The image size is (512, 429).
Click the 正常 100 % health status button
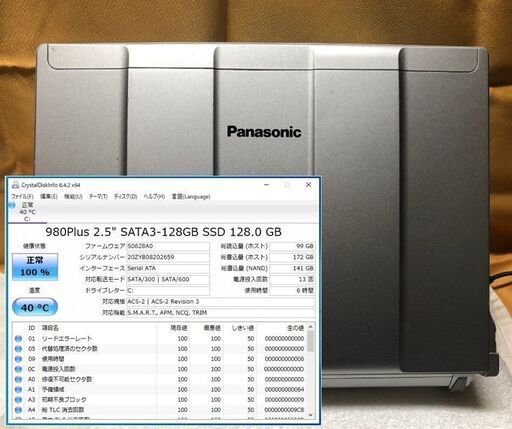(x=35, y=266)
